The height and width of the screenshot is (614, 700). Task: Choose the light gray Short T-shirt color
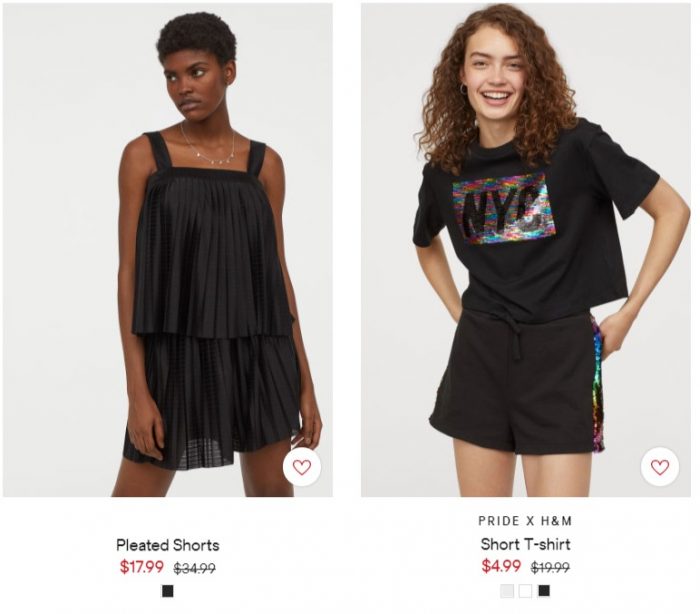click(507, 591)
